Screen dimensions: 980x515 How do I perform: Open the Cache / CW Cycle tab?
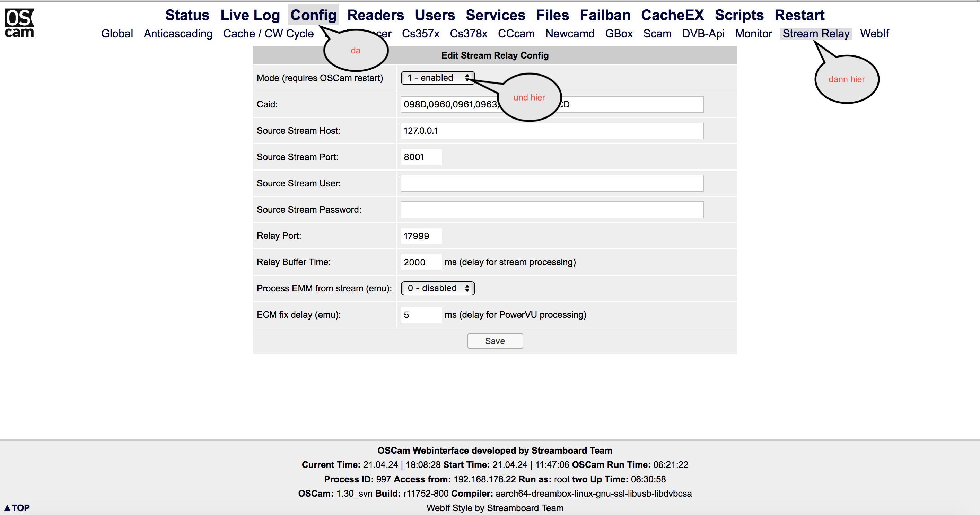point(268,34)
